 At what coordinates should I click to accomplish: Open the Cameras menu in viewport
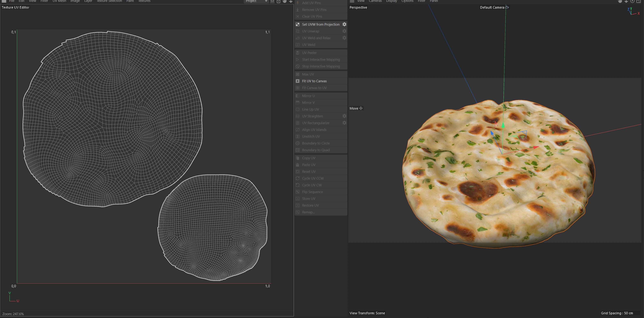coord(375,1)
